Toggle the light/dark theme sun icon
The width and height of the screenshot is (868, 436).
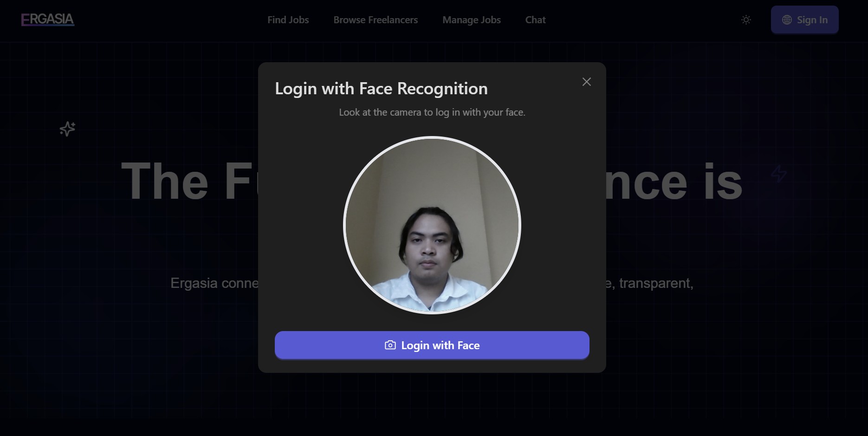pos(746,20)
